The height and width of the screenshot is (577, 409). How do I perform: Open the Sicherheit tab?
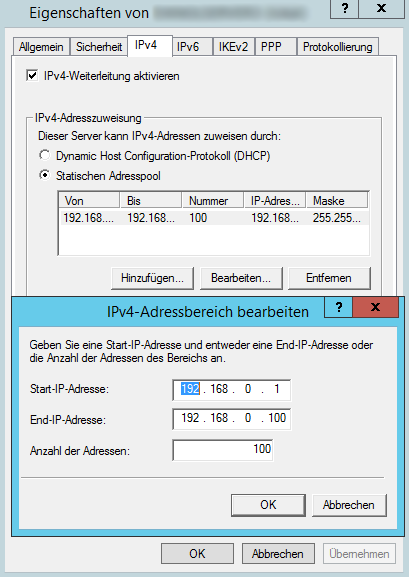(99, 47)
